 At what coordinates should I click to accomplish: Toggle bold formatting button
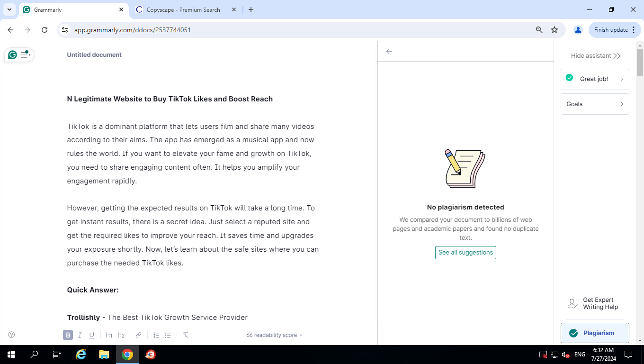click(68, 335)
